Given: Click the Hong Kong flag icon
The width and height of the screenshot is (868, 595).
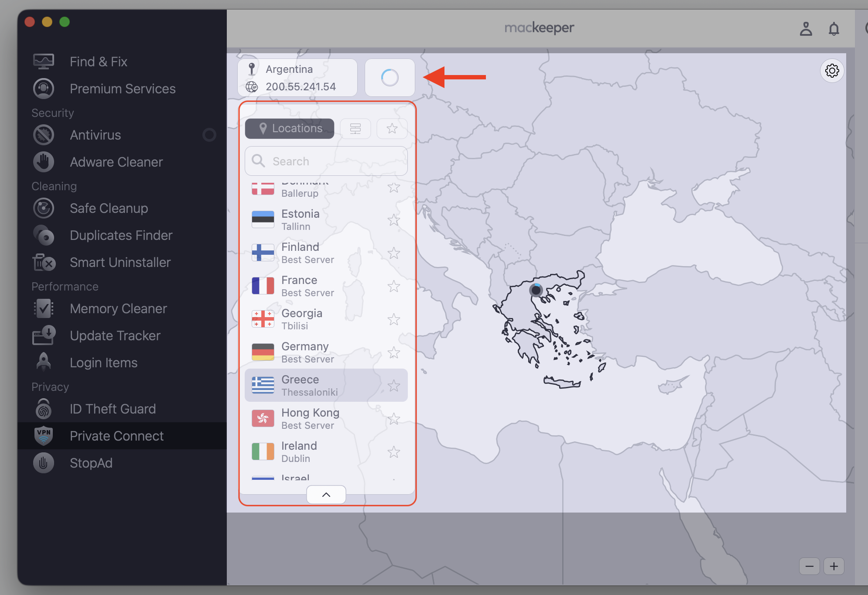Looking at the screenshot, I should click(x=263, y=418).
